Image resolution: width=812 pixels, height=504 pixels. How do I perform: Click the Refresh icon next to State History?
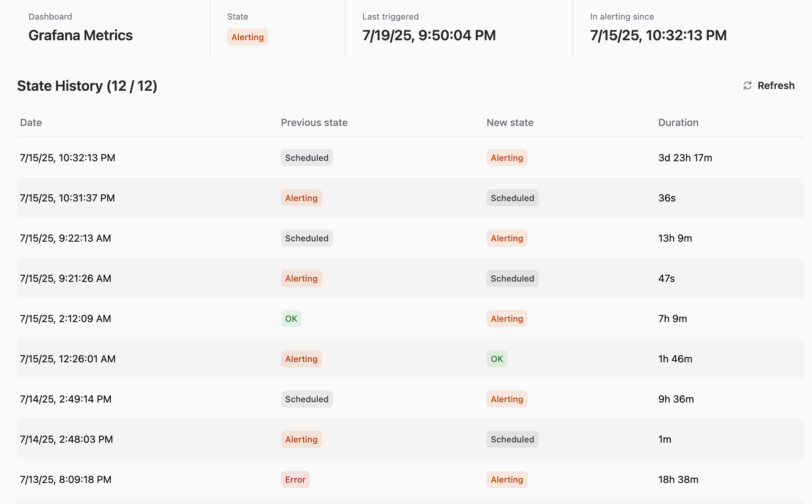(x=747, y=85)
